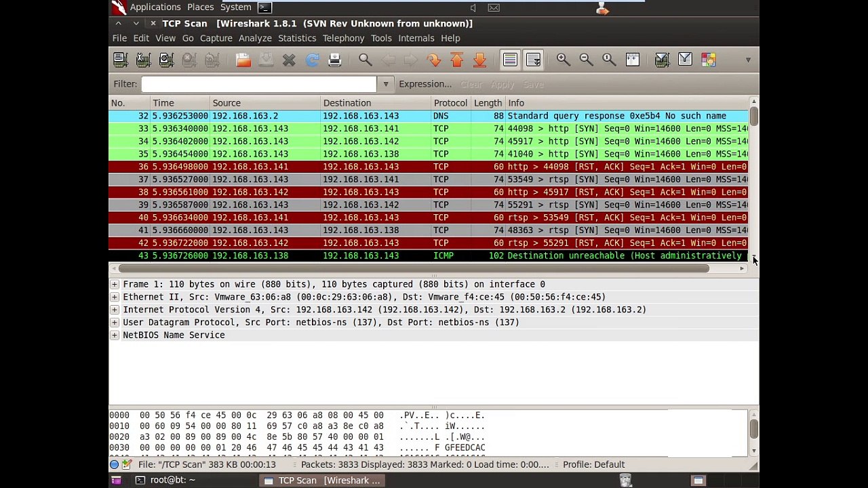Edit display filter icon

pos(685,60)
